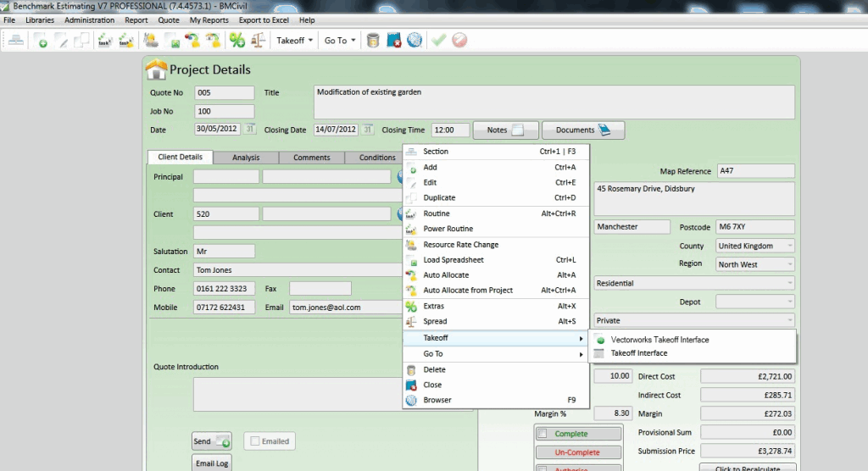Click the red cancel toolbar icon
Image resolution: width=868 pixels, height=471 pixels.
tap(459, 40)
